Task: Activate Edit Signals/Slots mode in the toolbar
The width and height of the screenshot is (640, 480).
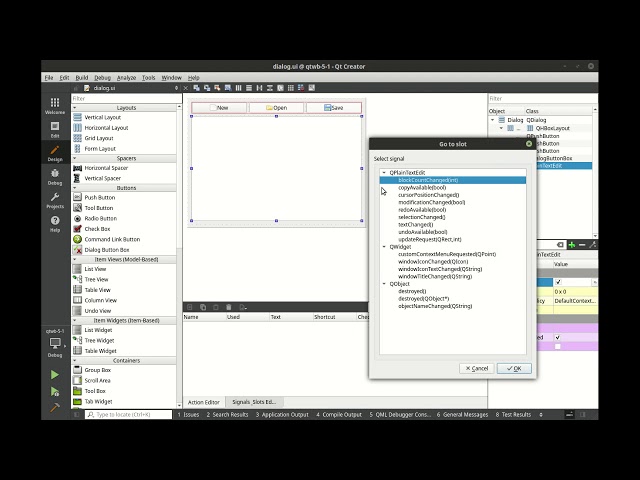Action: pos(207,88)
